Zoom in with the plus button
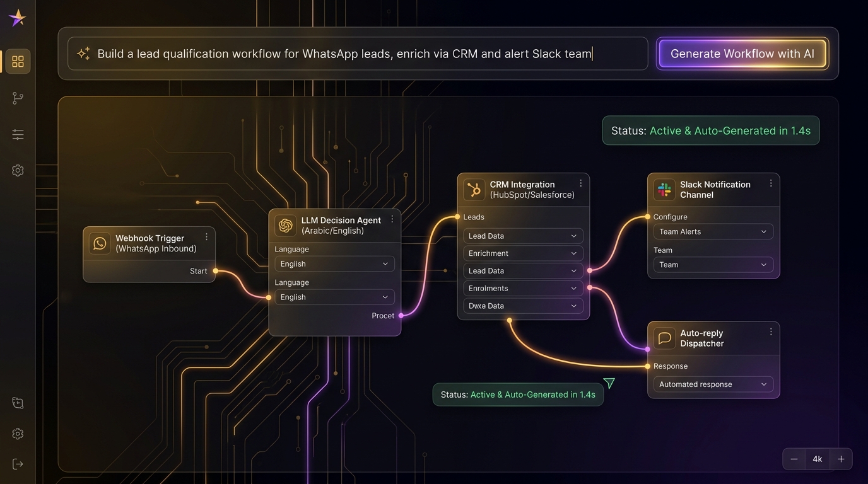Viewport: 868px width, 484px height. coord(841,459)
